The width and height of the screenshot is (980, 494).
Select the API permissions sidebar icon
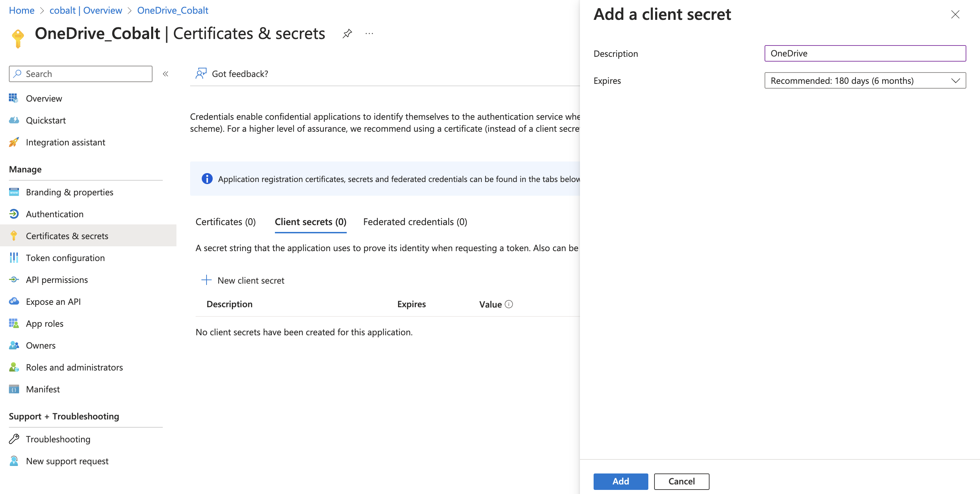(x=13, y=279)
